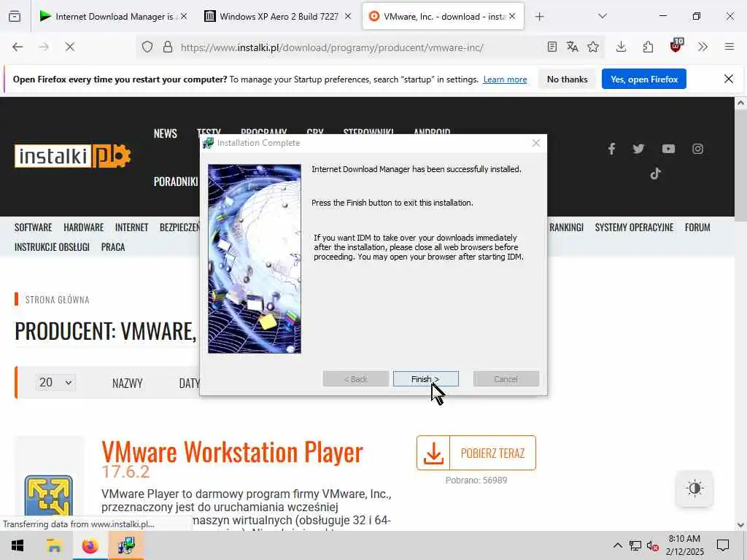Open the PORADNIKI menu item

click(x=175, y=182)
